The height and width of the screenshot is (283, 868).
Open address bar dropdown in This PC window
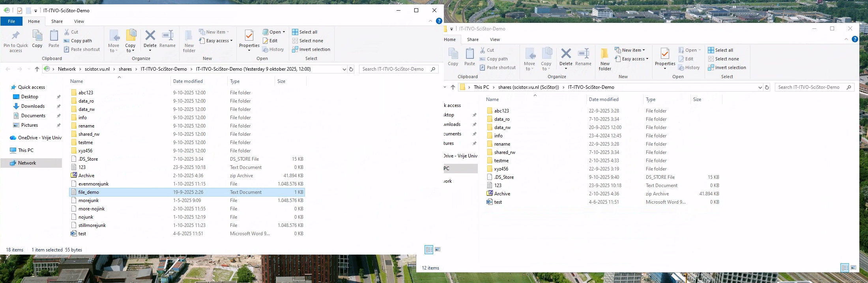[x=760, y=87]
